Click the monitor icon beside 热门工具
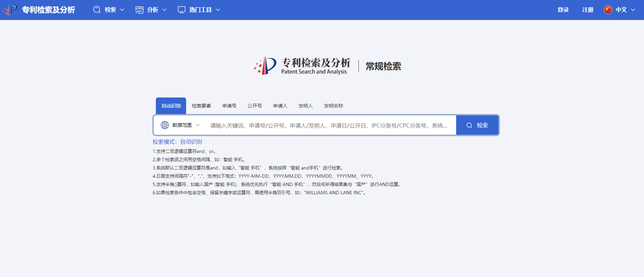The height and width of the screenshot is (277, 644). (182, 10)
